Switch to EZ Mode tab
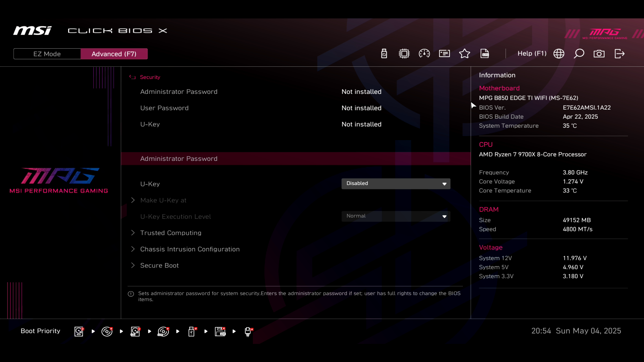Image resolution: width=644 pixels, height=362 pixels. click(47, 54)
